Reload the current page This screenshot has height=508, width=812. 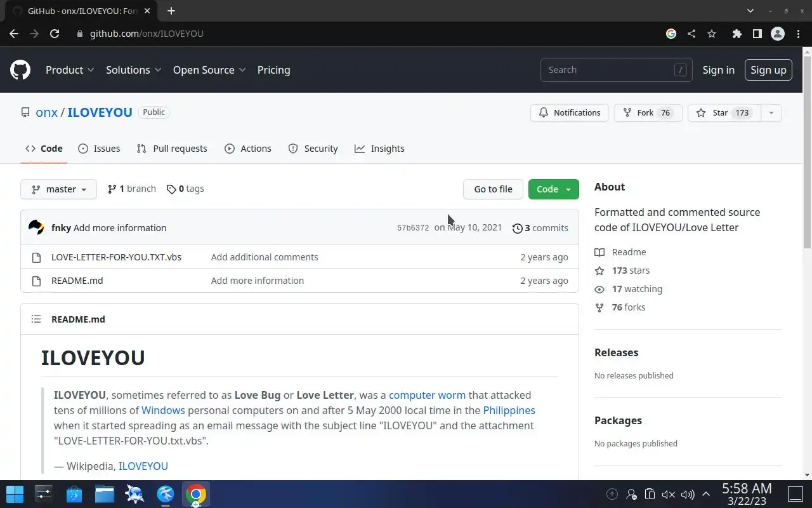(x=55, y=34)
